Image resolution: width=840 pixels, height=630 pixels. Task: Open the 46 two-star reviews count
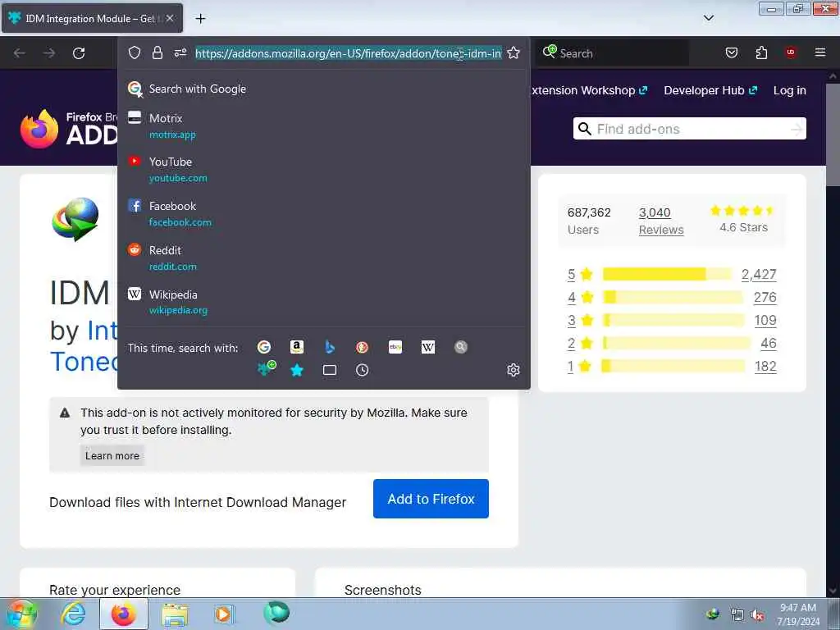pos(768,344)
